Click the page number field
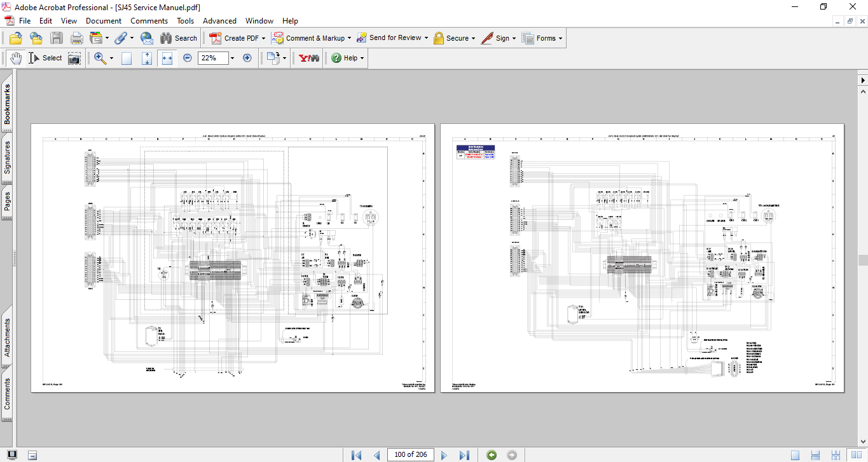This screenshot has height=462, width=868. click(x=411, y=455)
